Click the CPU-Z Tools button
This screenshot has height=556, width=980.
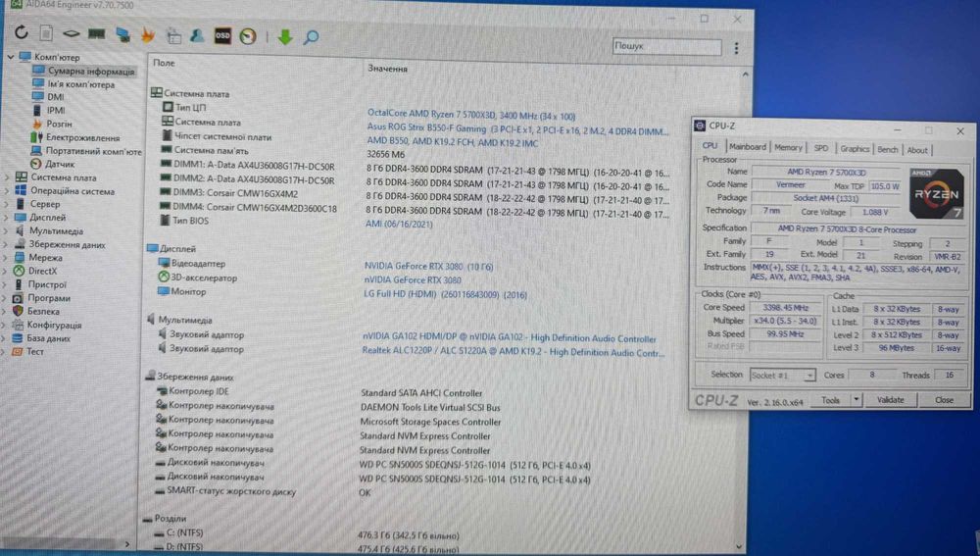pos(831,400)
